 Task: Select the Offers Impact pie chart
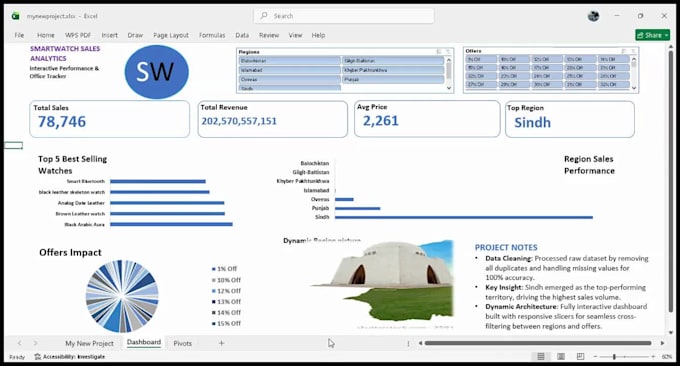(122, 296)
